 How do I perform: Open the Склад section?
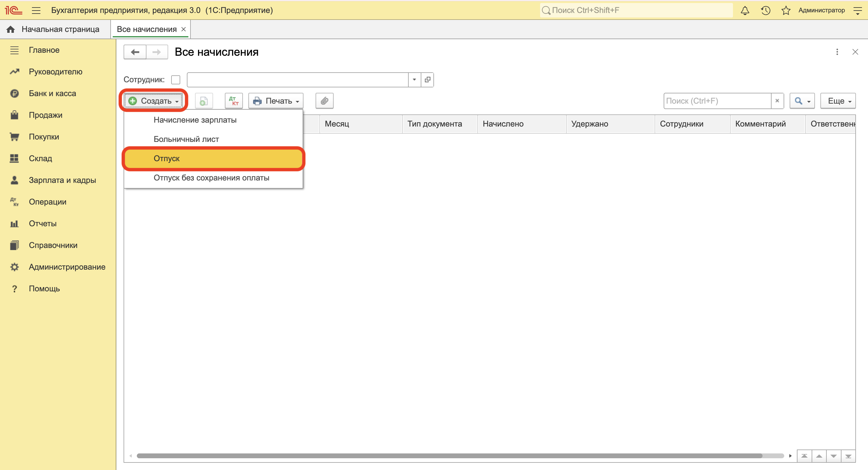(x=58, y=158)
